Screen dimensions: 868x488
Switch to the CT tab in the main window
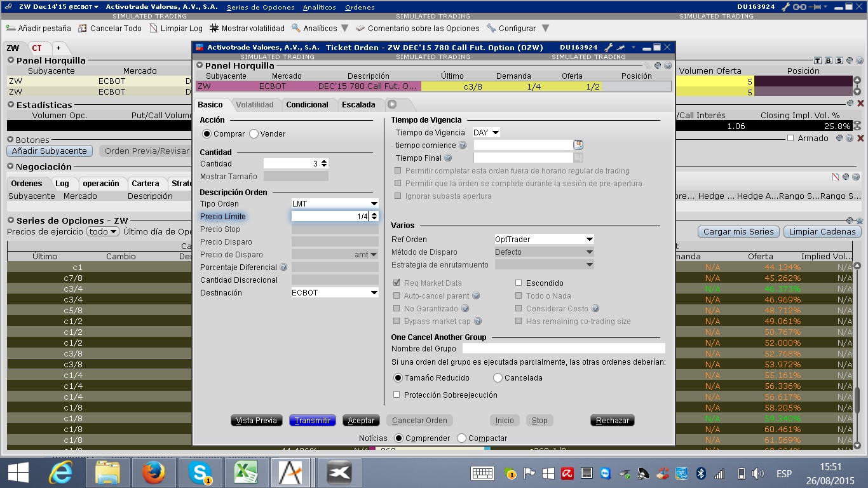(x=37, y=48)
